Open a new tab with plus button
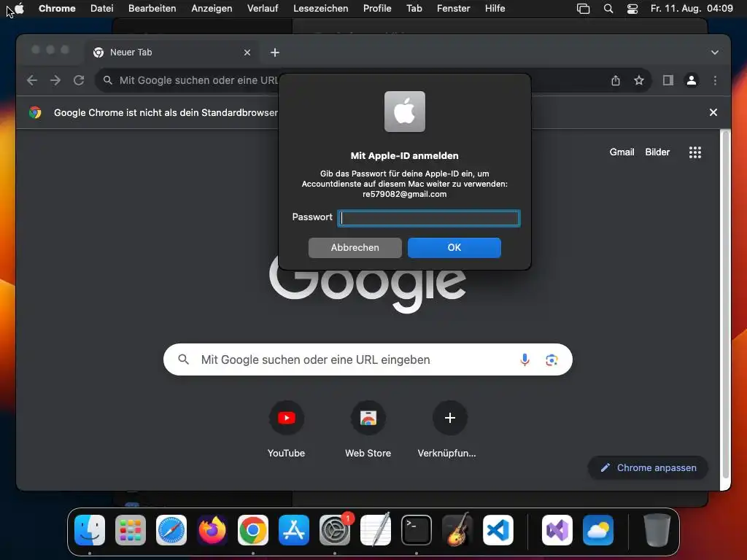Viewport: 747px width, 560px height. tap(275, 52)
